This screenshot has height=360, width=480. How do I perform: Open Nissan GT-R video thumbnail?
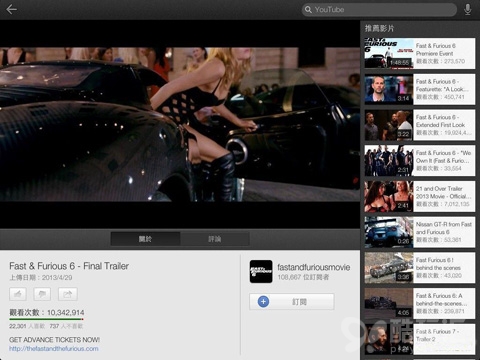pos(389,232)
